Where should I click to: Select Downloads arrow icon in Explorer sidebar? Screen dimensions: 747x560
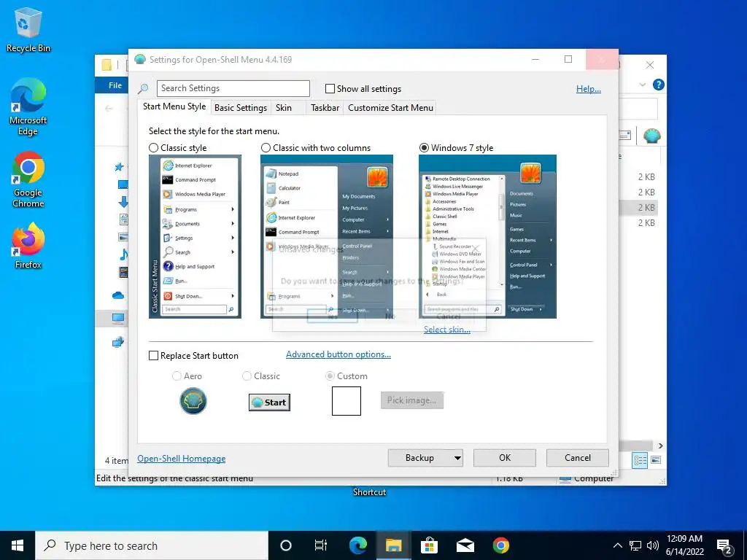pyautogui.click(x=123, y=202)
